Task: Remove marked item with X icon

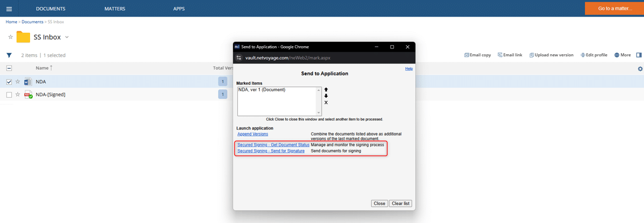Action: tap(326, 103)
